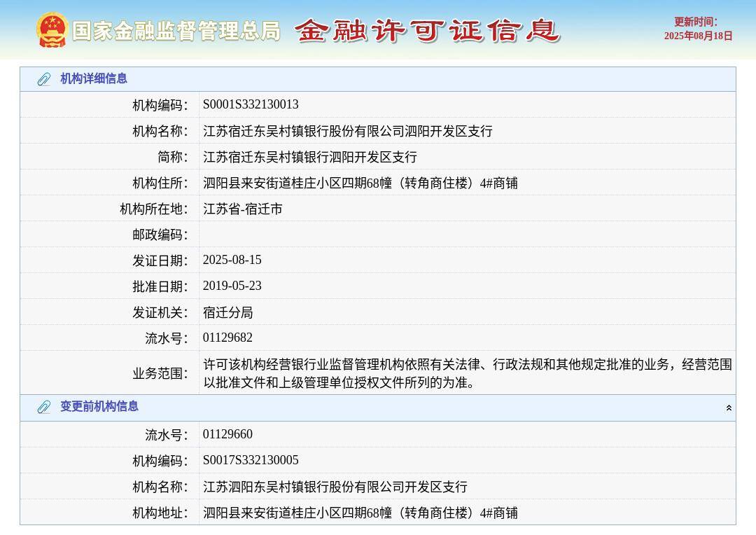Select the issue date 2025-08-15
The image size is (756, 535).
[232, 260]
